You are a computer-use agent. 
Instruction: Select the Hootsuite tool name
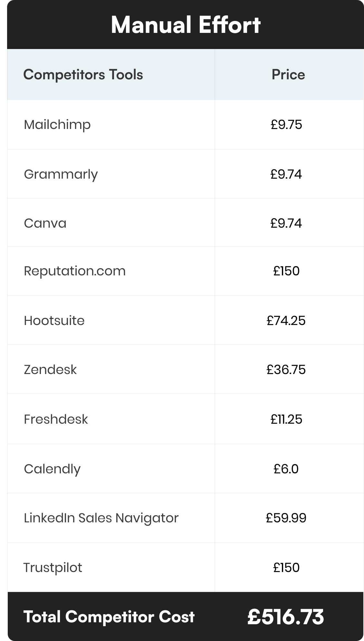coord(54,320)
